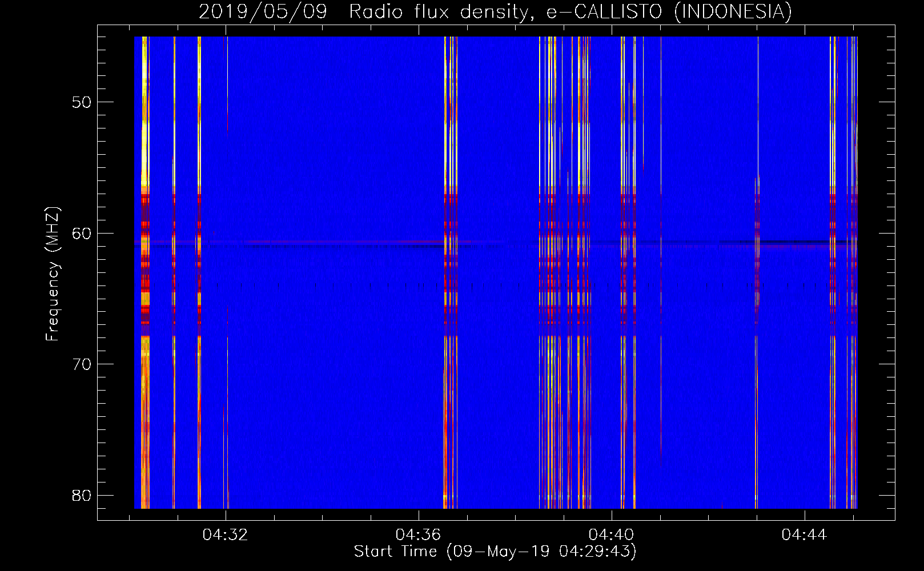Click the 04:44 time tick label
Viewport: 924px width, 571px height.
pyautogui.click(x=805, y=535)
